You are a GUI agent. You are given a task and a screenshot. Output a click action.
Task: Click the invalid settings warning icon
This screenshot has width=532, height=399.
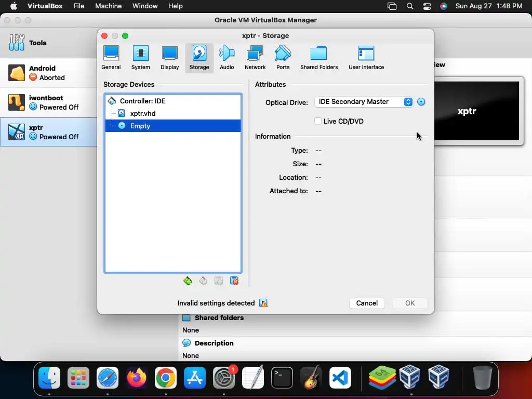(x=263, y=303)
